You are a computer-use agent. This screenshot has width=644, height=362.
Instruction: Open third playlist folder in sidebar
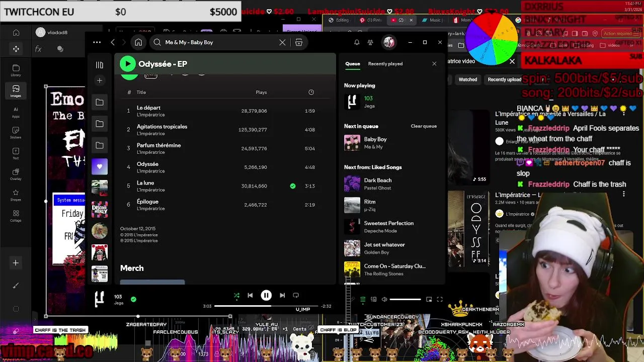click(100, 145)
